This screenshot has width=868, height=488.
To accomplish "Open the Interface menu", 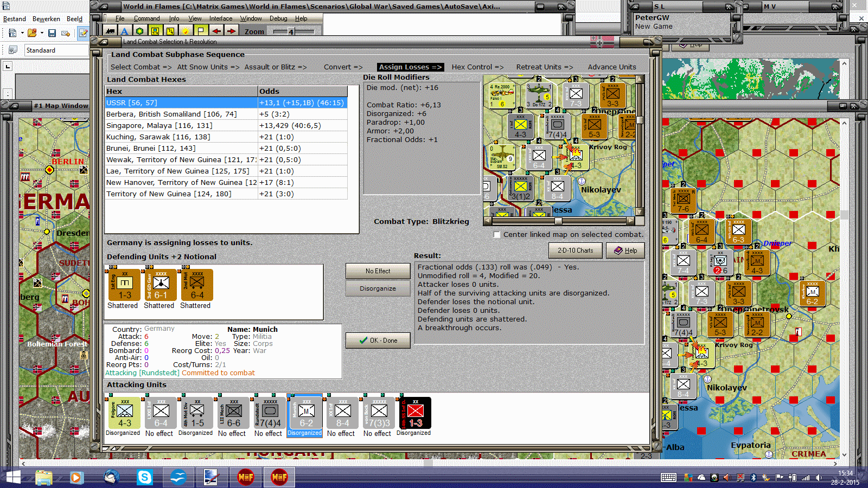I will pos(221,18).
